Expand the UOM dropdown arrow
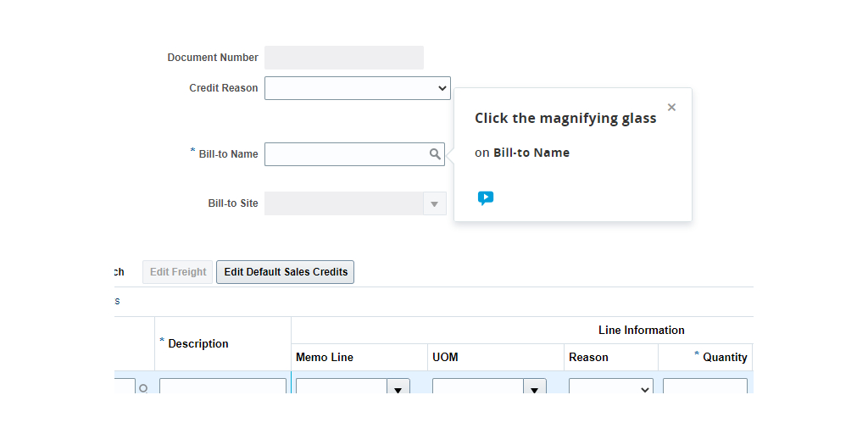Viewport: 868px width, 434px height. pos(535,387)
